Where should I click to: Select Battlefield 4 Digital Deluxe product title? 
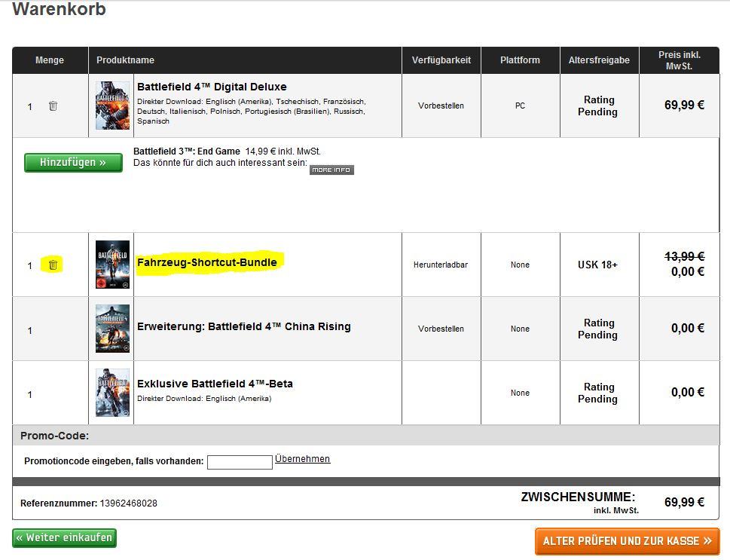pyautogui.click(x=212, y=87)
